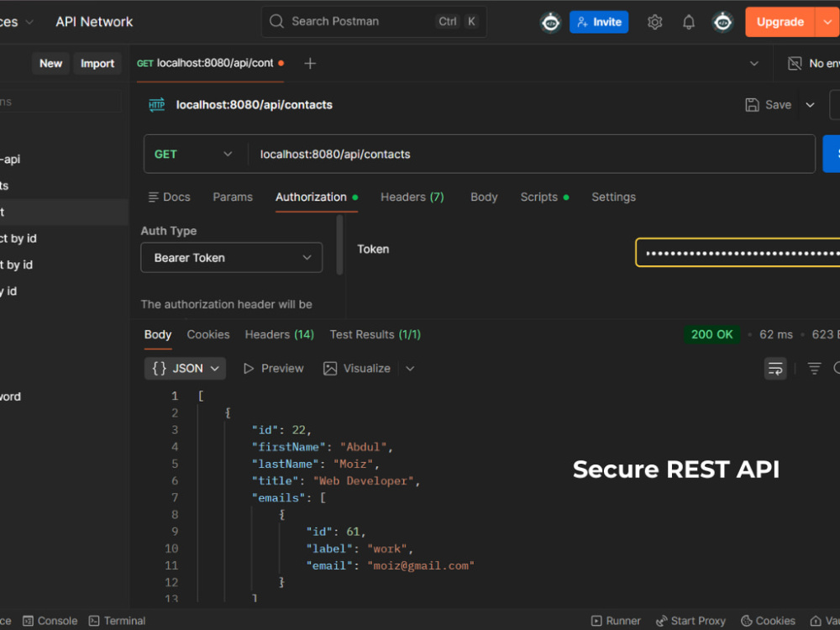The width and height of the screenshot is (840, 630).
Task: Open the Upgrade dropdown arrow
Action: coord(827,22)
